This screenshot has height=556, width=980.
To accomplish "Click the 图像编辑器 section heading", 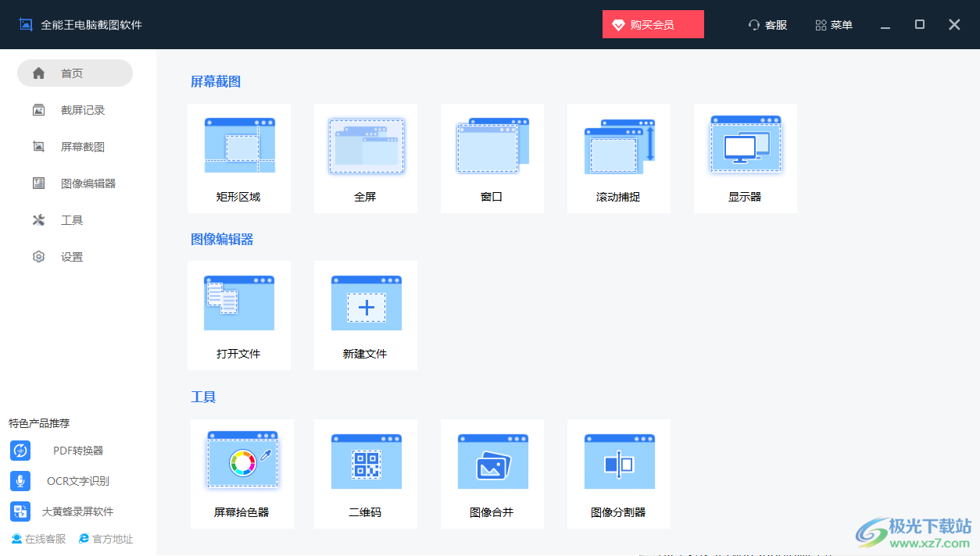I will [222, 239].
